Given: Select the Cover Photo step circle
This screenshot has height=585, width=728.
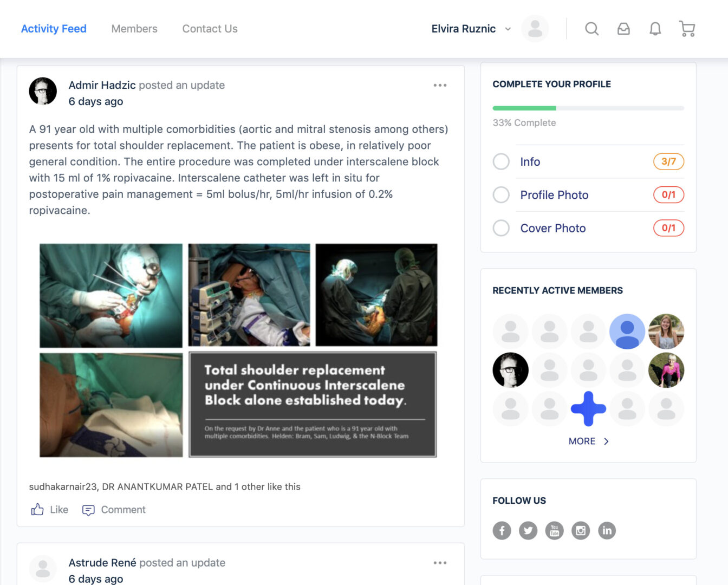Looking at the screenshot, I should tap(501, 228).
